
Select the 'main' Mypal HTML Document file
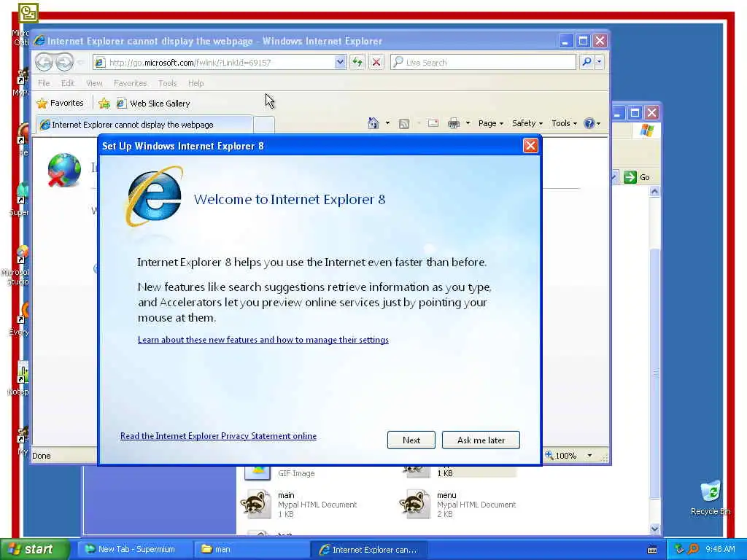[298, 505]
